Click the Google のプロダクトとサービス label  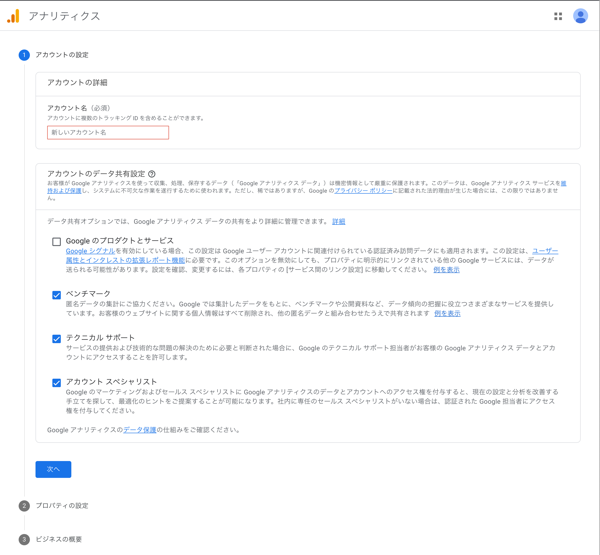[120, 240]
